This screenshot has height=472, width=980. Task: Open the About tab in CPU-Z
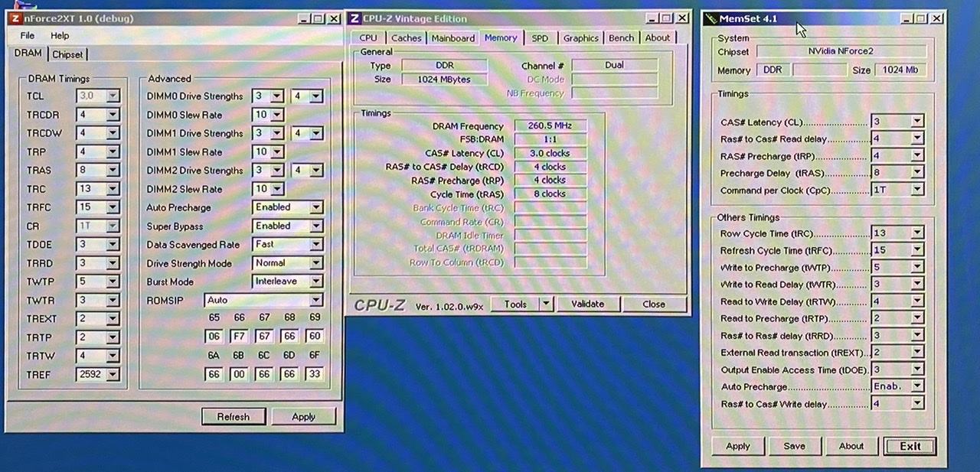[x=657, y=37]
